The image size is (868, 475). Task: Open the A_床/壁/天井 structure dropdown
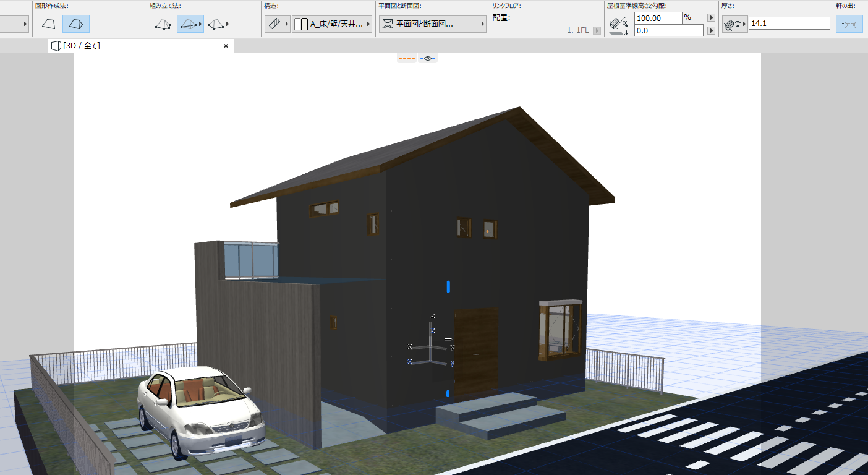[332, 24]
